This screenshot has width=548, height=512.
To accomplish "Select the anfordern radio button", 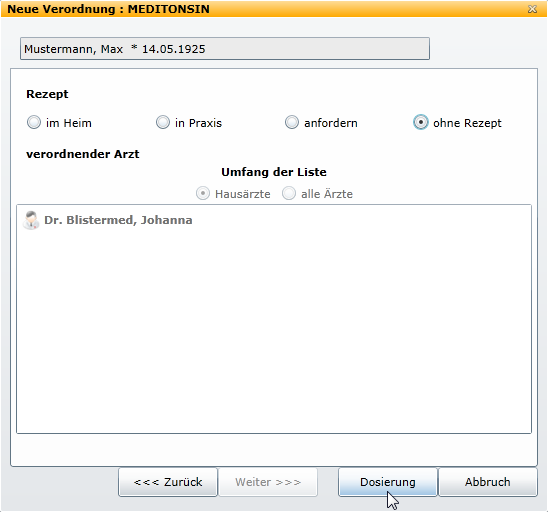I will click(x=292, y=123).
